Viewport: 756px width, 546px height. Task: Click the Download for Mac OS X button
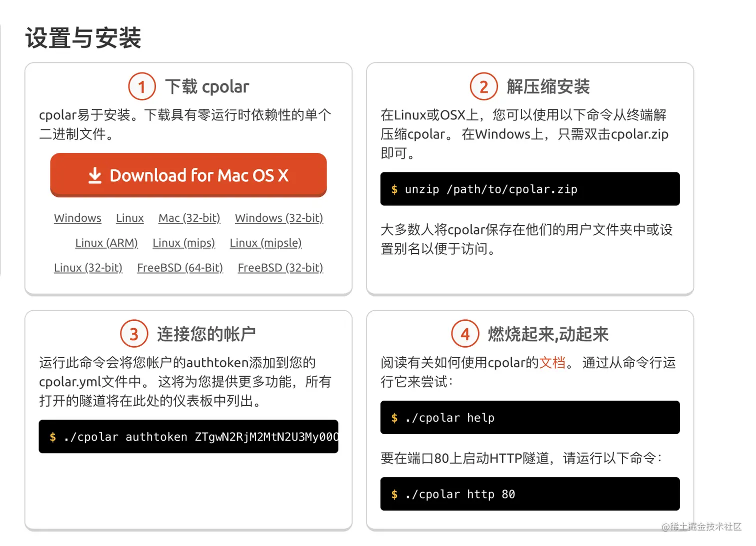[x=188, y=175]
